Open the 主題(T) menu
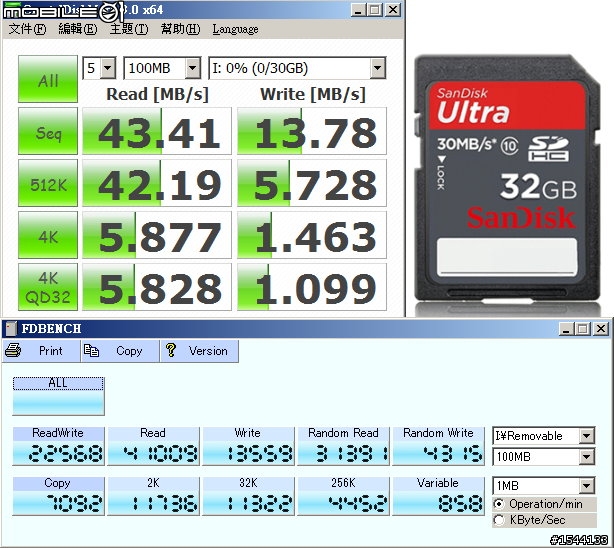Image resolution: width=614 pixels, height=548 pixels. click(129, 29)
